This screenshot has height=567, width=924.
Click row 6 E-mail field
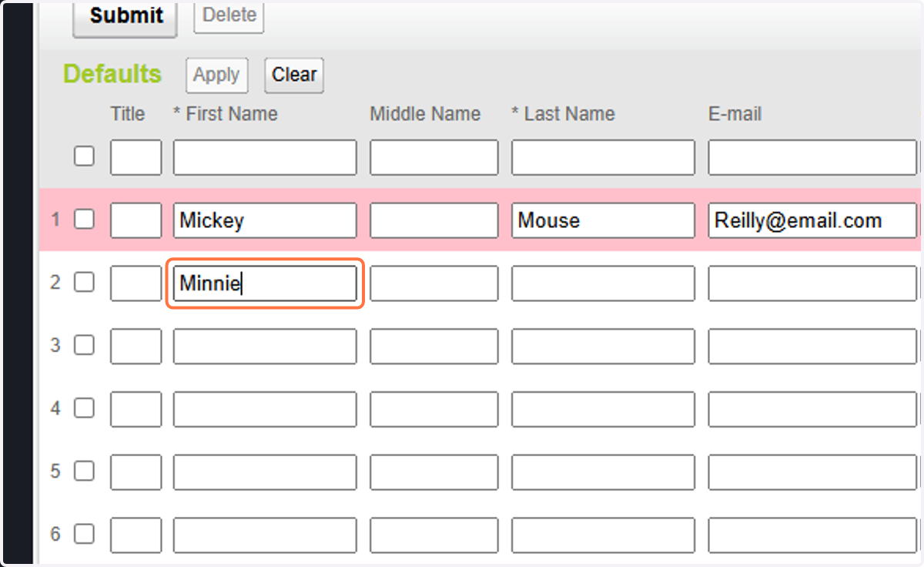pyautogui.click(x=812, y=535)
